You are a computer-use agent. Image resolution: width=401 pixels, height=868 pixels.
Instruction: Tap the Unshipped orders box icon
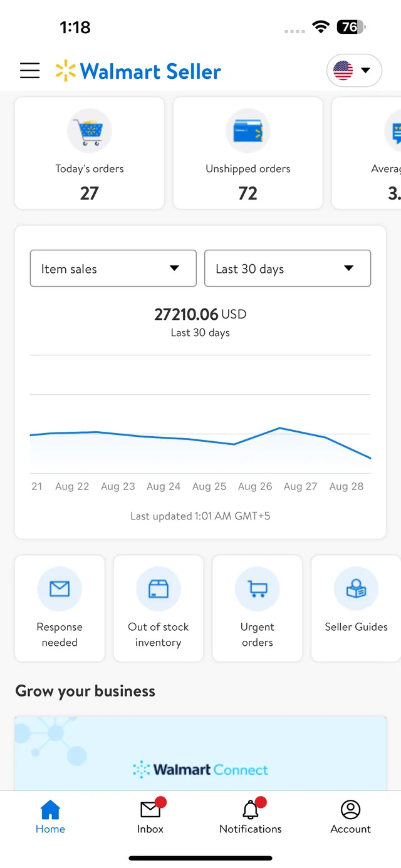(x=247, y=131)
